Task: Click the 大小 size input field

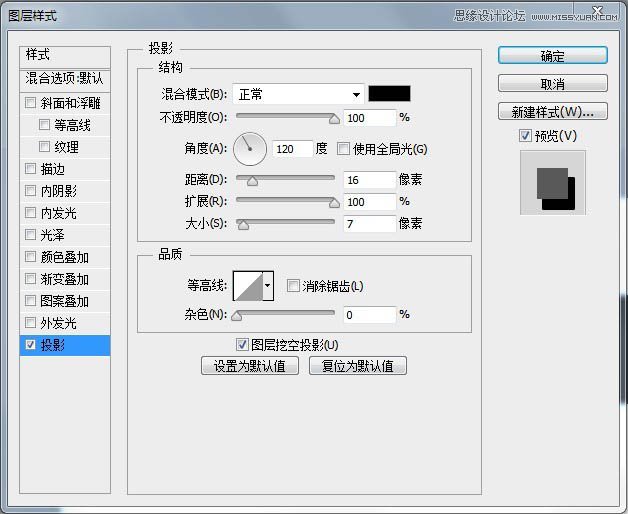Action: point(368,224)
